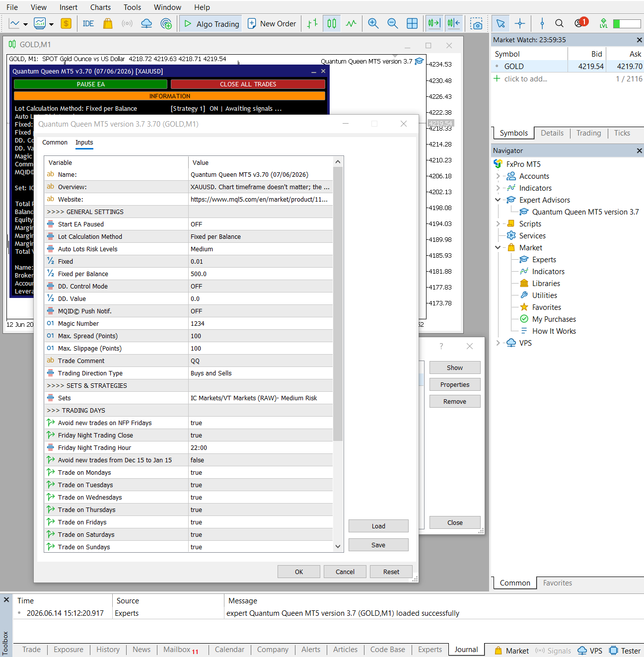
Task: Switch to Ticks tab in Market Watch
Action: point(622,133)
